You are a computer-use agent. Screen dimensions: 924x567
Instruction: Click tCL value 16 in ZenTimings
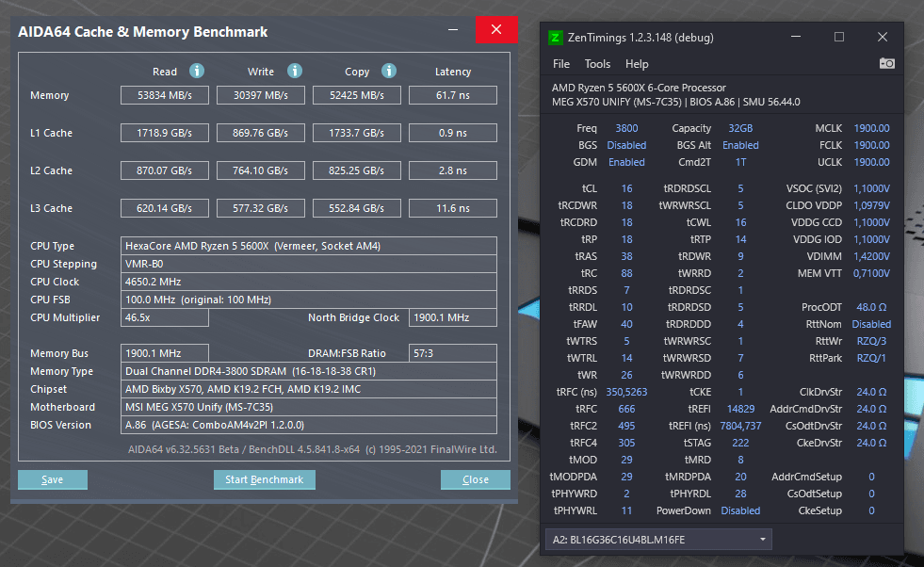pos(626,188)
